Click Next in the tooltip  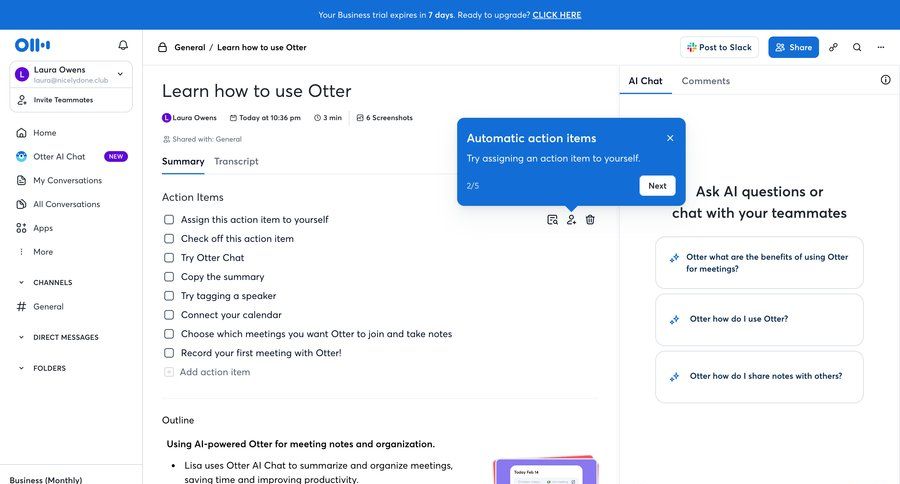pyautogui.click(x=657, y=185)
